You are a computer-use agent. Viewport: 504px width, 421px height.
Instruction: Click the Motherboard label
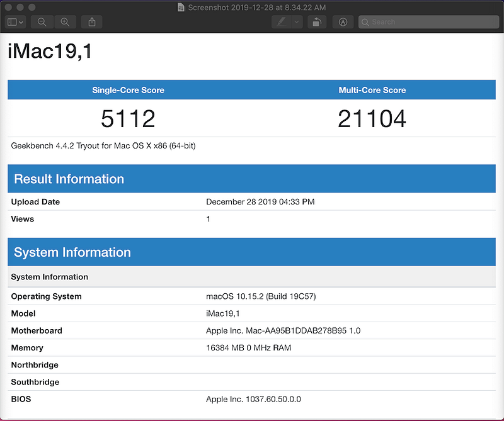(37, 330)
